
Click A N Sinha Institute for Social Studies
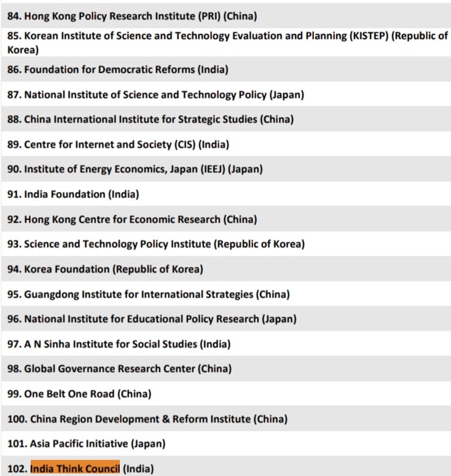(119, 344)
